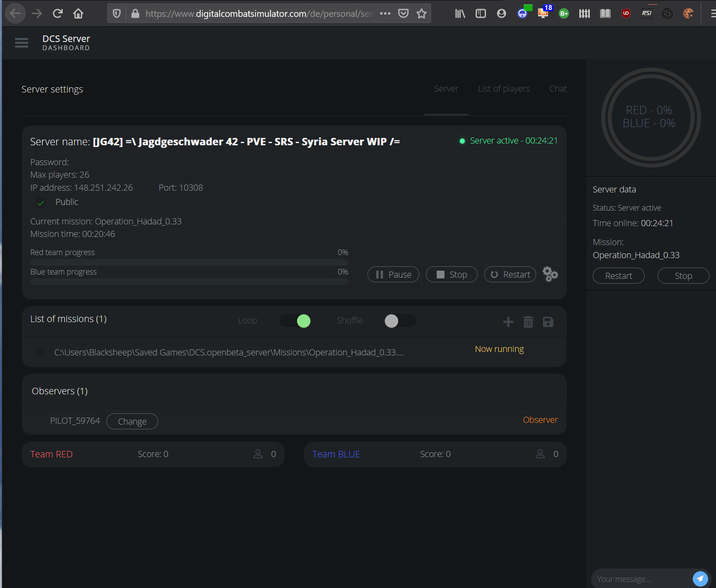The height and width of the screenshot is (588, 716).
Task: Click the Blue team progress bar
Action: coord(189,282)
